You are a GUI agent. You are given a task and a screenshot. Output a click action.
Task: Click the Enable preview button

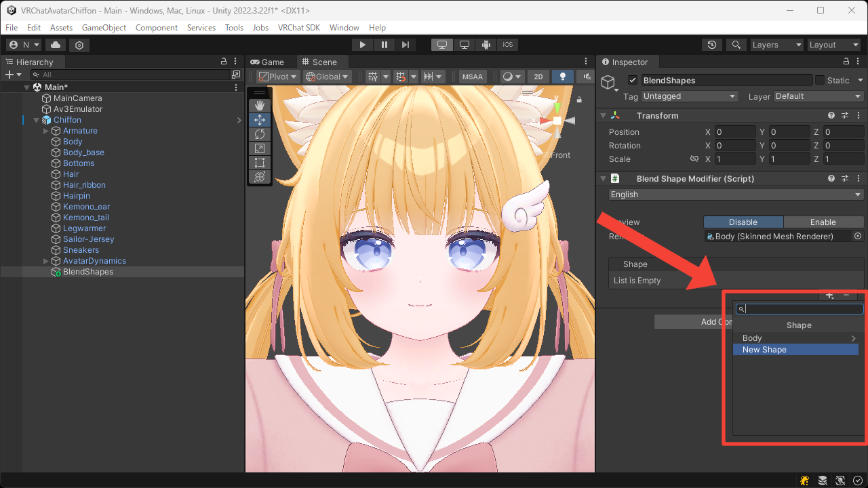(823, 222)
